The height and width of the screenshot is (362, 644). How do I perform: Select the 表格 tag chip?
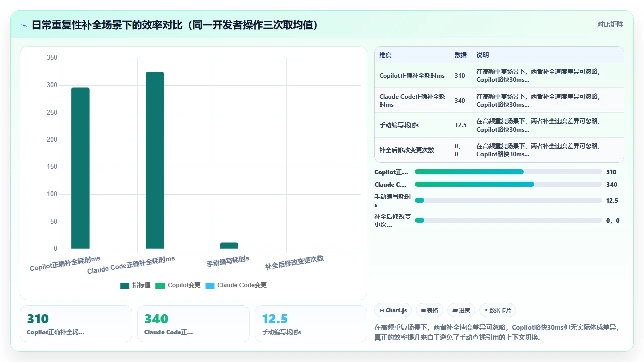[x=429, y=310]
